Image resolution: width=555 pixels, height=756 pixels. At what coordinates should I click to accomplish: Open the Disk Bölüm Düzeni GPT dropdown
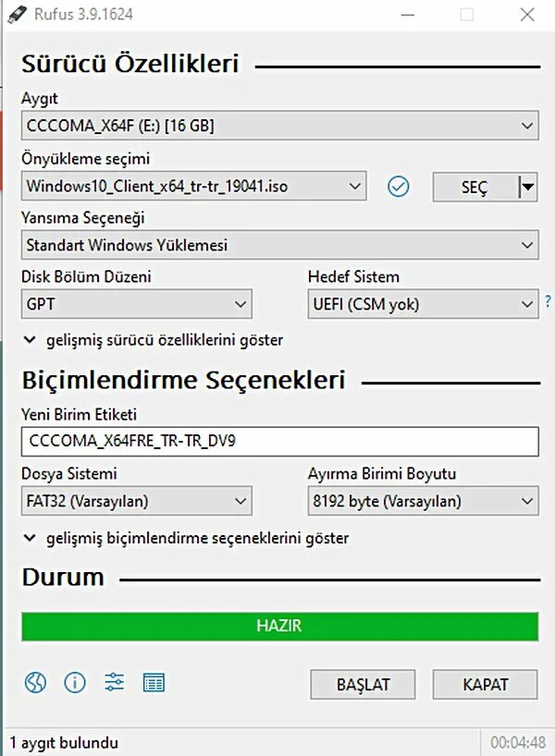click(137, 304)
